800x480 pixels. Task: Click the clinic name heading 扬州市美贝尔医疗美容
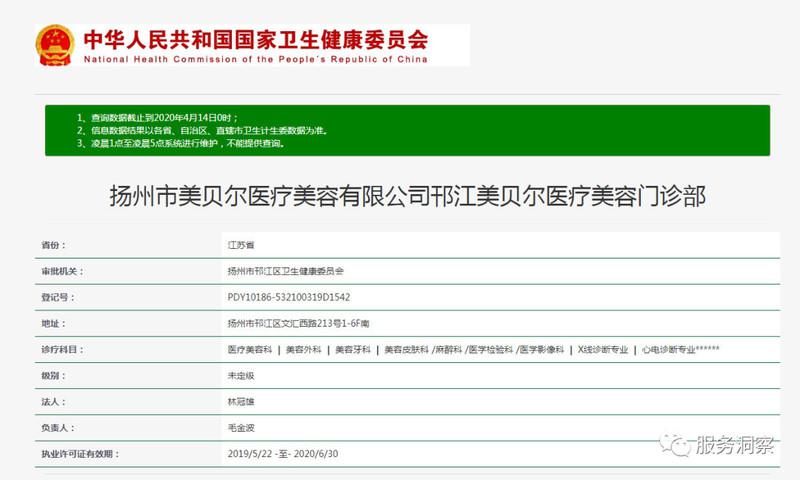[x=406, y=195]
